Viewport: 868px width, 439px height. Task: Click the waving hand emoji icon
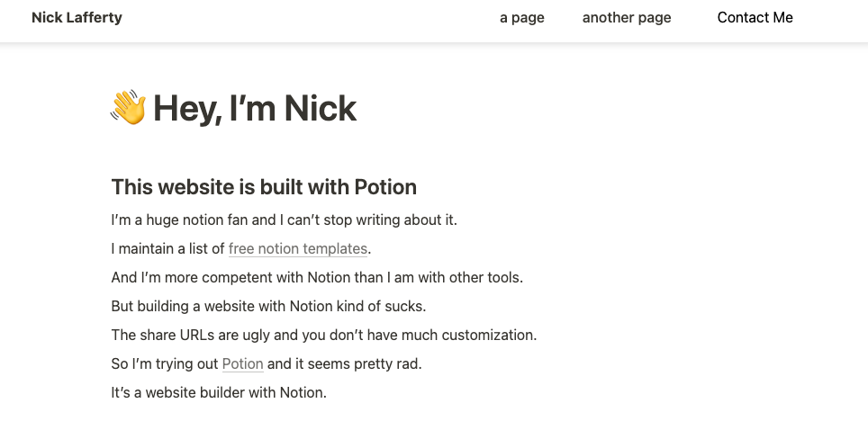pyautogui.click(x=129, y=107)
